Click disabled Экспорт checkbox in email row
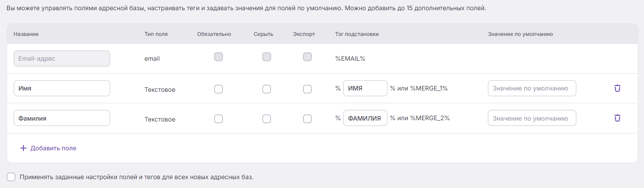This screenshot has height=188, width=644. [307, 57]
